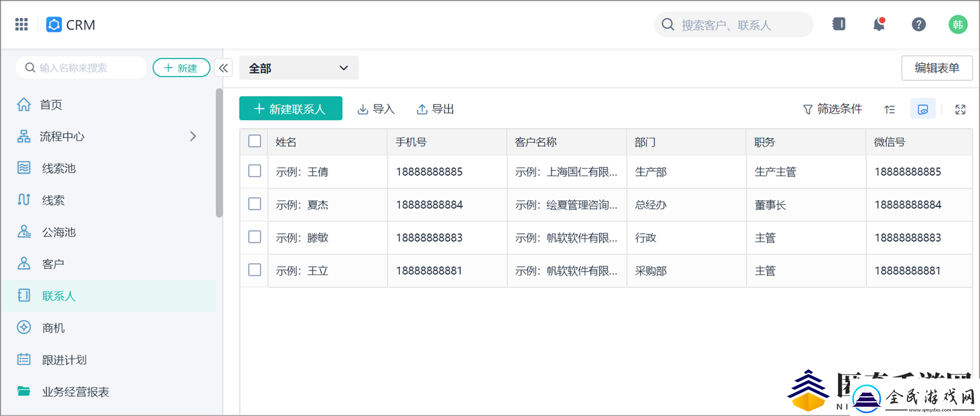The width and height of the screenshot is (980, 416).
Task: Focus the 输入名称来搜索 search field
Action: point(82,68)
